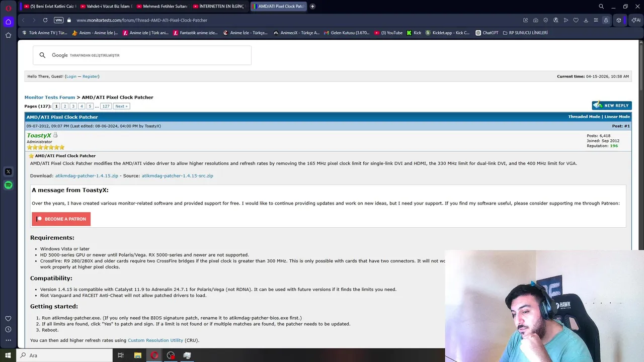Screen dimensions: 644x362
Task: Open the flow/send arrow icon
Action: tap(566, 20)
